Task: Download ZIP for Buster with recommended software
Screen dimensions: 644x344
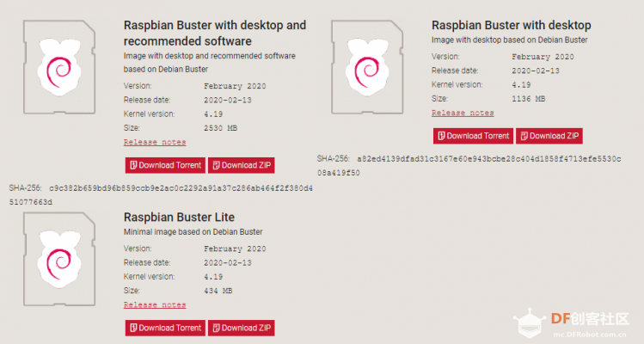Action: pyautogui.click(x=242, y=165)
